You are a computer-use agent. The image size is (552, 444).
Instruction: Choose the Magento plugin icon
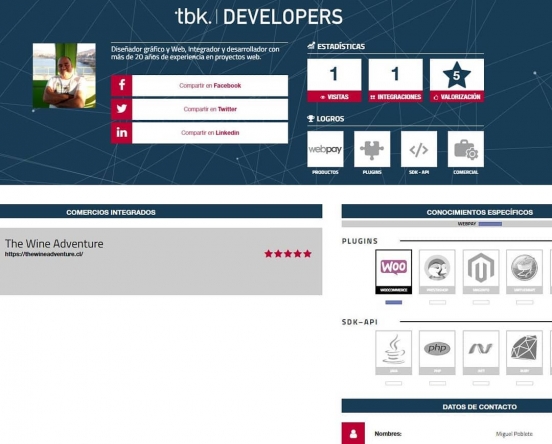(481, 271)
